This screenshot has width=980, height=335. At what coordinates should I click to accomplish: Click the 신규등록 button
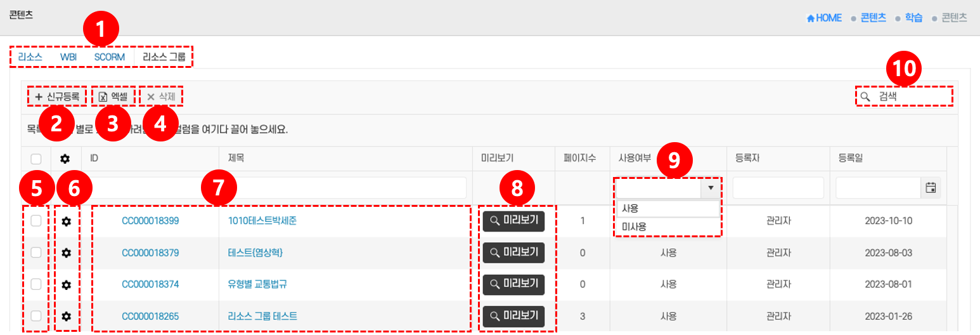(57, 97)
